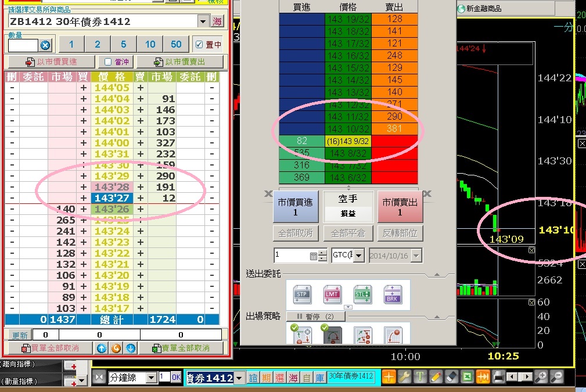Collapse the 送出委託 section arrow
Image resolution: width=586 pixels, height=392 pixels.
(437, 275)
